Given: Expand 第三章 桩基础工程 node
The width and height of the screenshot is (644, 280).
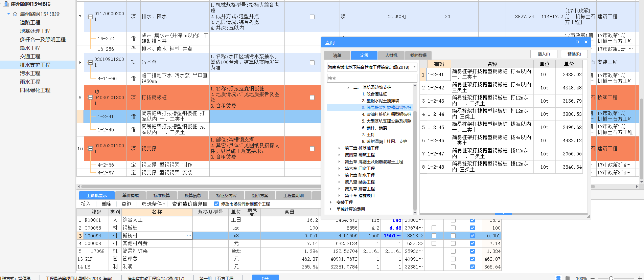Looking at the screenshot, I should pyautogui.click(x=339, y=148).
